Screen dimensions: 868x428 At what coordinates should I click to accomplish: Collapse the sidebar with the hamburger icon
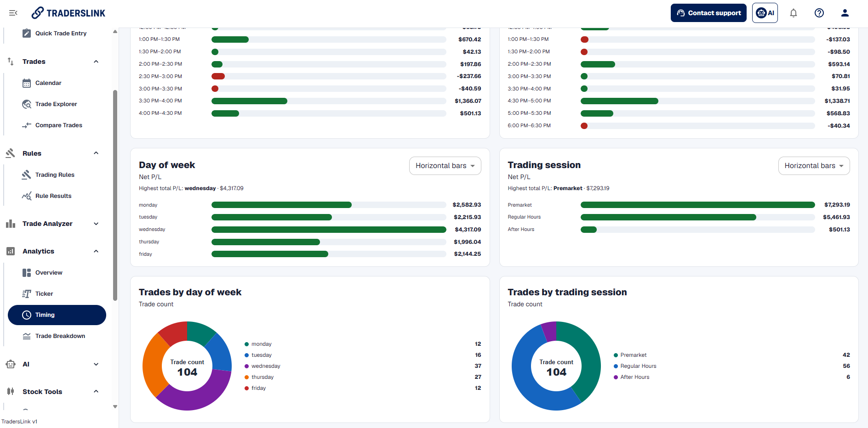pos(13,13)
